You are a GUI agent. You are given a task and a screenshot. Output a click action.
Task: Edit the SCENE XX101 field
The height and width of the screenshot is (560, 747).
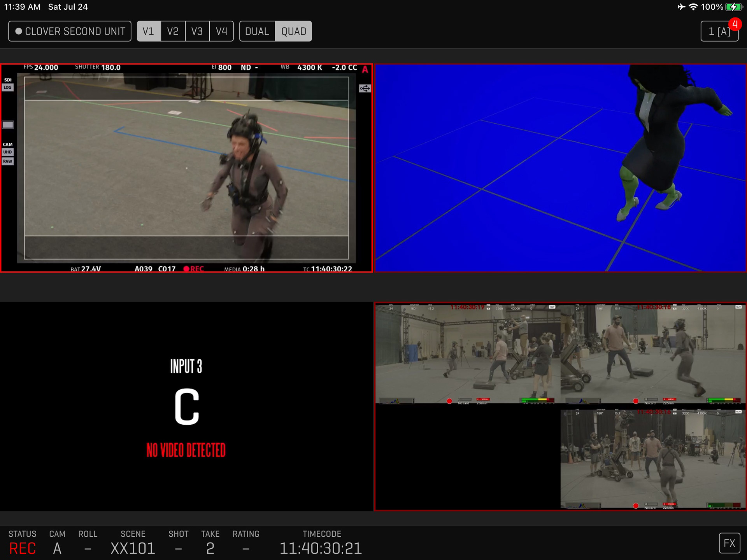133,548
